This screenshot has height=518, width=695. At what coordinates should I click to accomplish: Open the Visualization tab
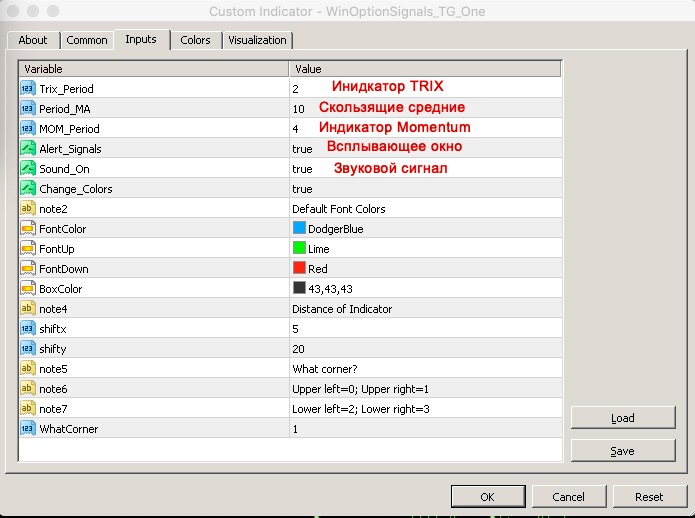pyautogui.click(x=257, y=40)
